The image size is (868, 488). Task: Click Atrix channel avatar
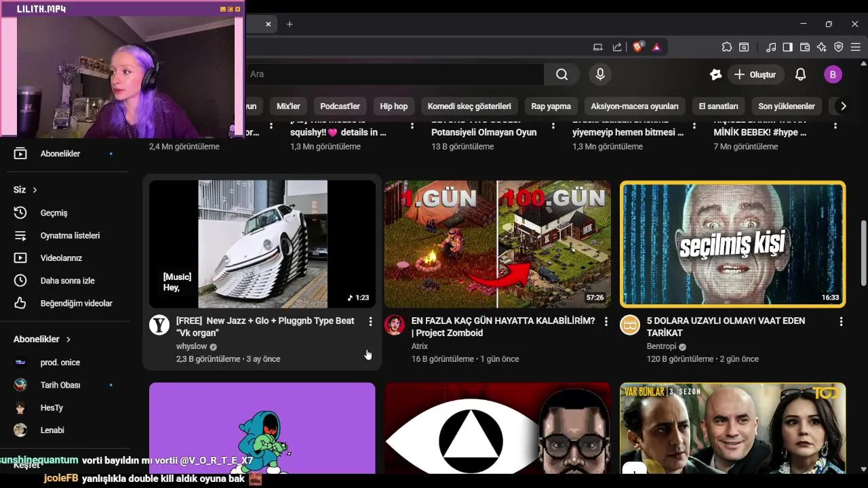coord(395,325)
